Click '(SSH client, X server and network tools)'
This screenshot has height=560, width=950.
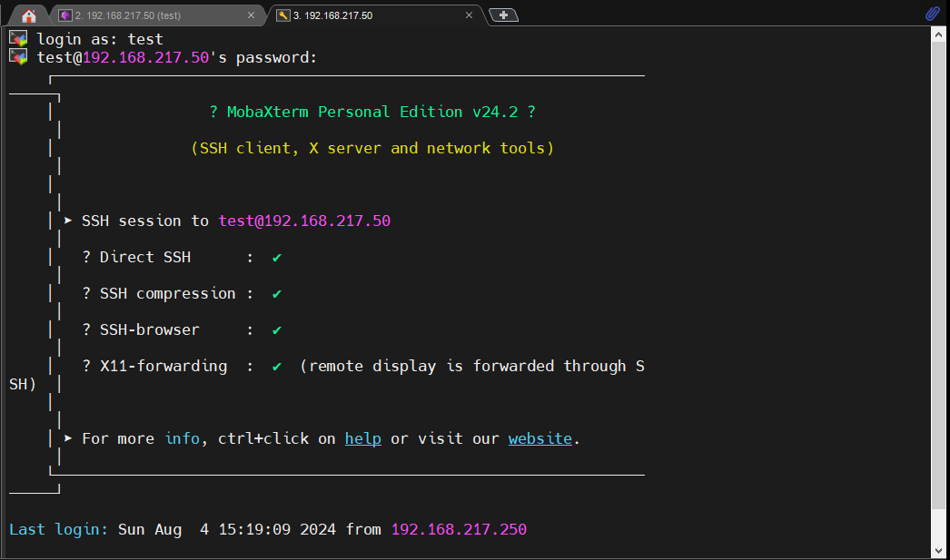point(372,148)
